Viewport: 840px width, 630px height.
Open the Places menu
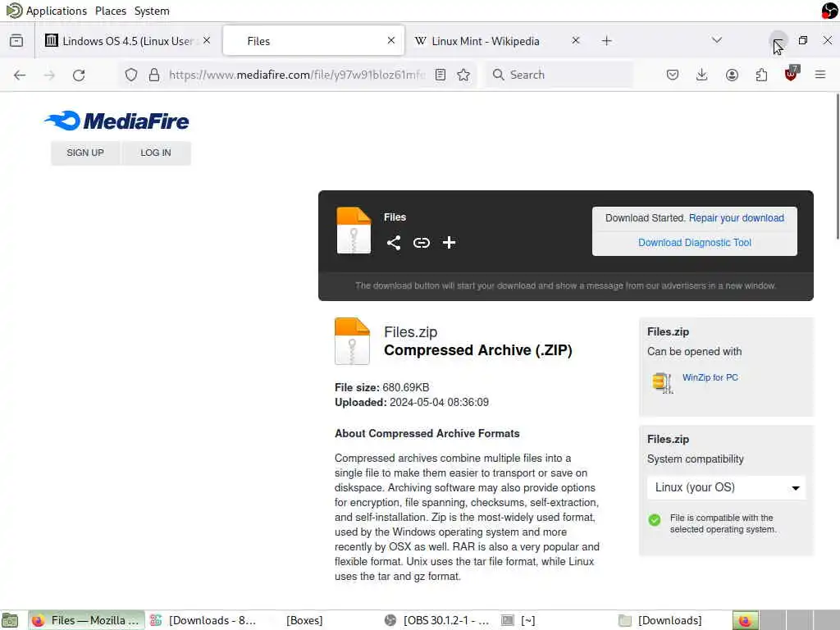point(111,11)
